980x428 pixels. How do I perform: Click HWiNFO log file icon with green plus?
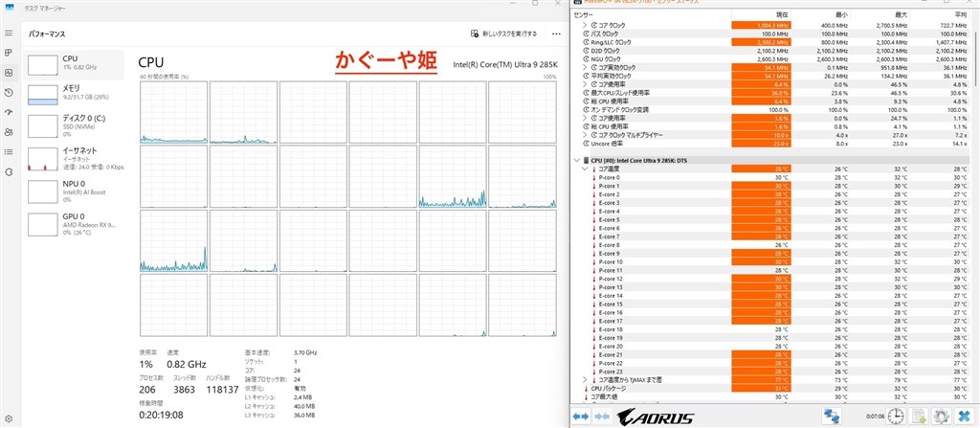[x=919, y=417]
